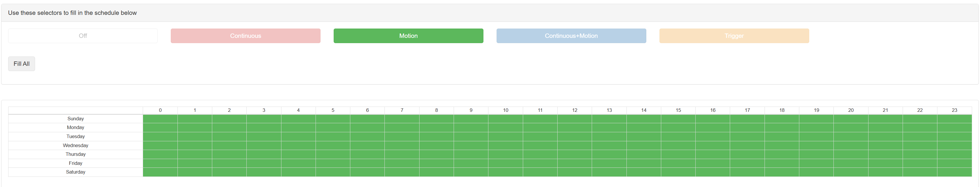Set the Tuesday hour 1 schedule cell

tap(195, 137)
